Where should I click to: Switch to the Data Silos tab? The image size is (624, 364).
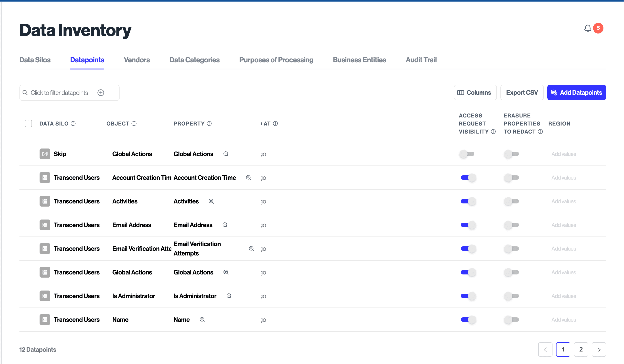click(35, 60)
